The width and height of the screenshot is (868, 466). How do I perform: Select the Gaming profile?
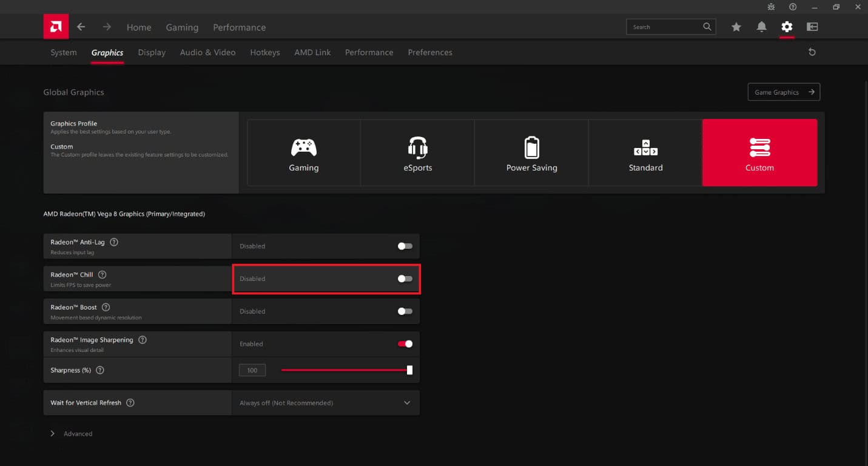point(304,152)
